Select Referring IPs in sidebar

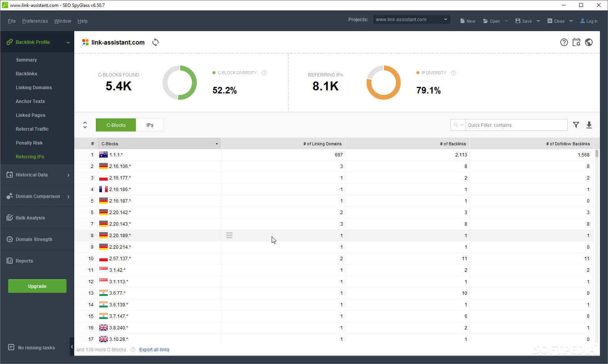pyautogui.click(x=30, y=157)
